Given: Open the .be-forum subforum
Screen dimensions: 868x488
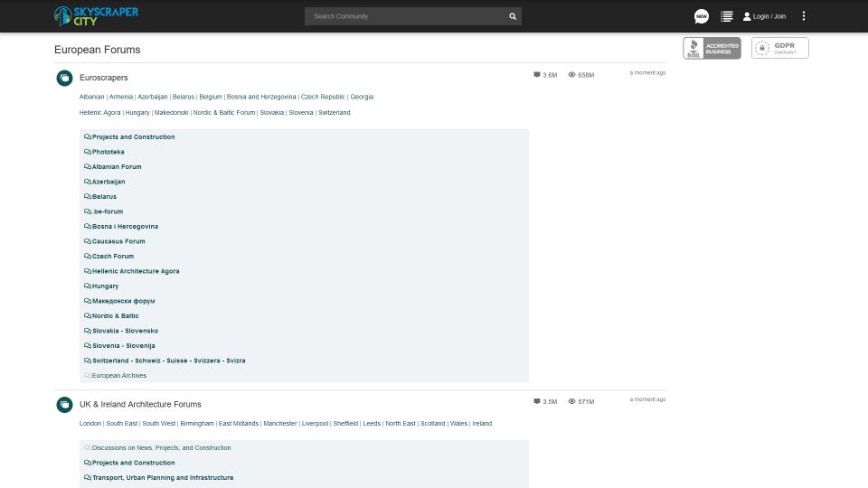Looking at the screenshot, I should 108,211.
